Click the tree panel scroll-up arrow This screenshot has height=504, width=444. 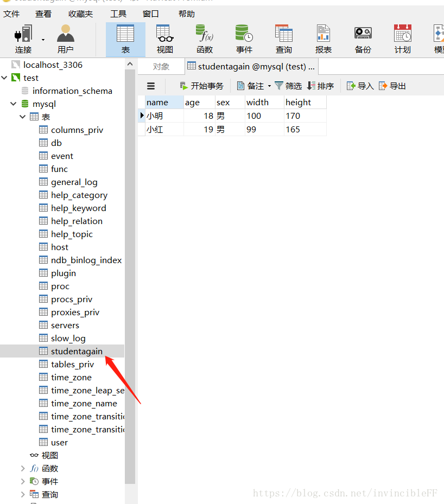point(130,64)
